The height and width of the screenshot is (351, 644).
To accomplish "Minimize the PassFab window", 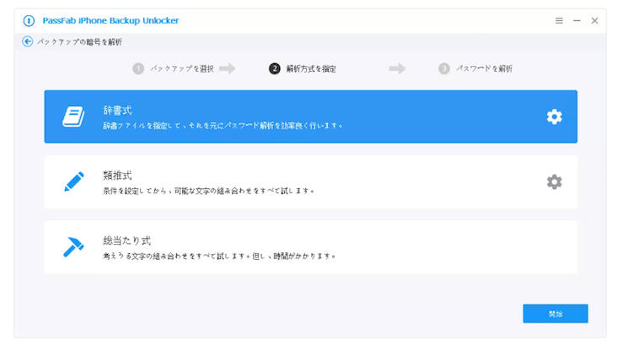I will click(577, 20).
